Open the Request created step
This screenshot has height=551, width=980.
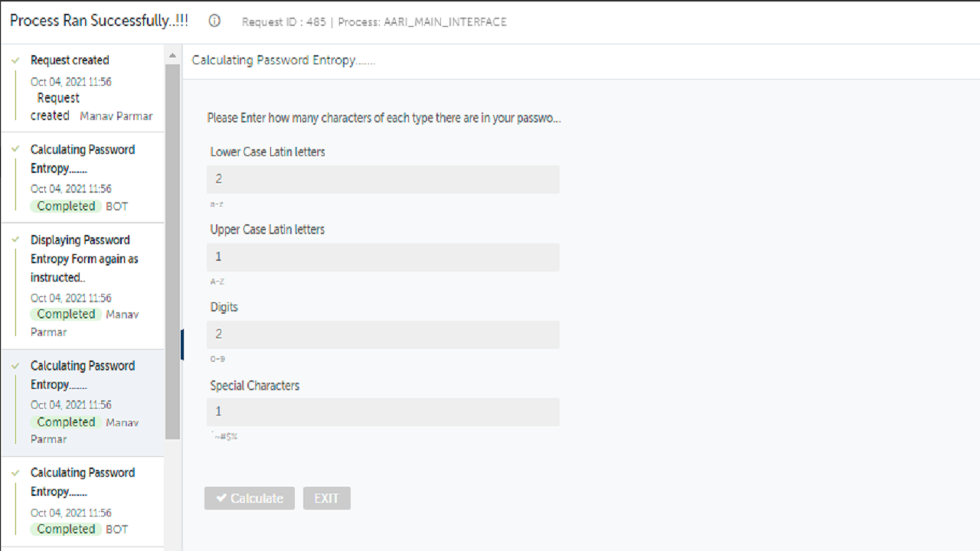pos(82,88)
